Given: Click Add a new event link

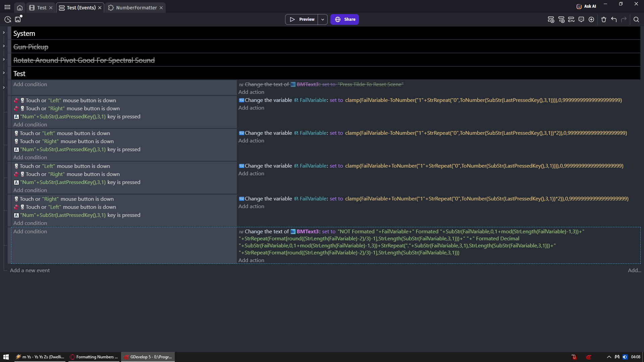Looking at the screenshot, I should click(x=30, y=270).
